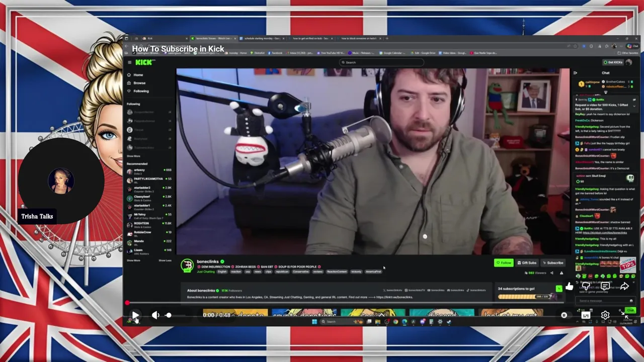Image resolution: width=644 pixels, height=362 pixels.
Task: Open recommended channel RobbieCrow
Action: (x=149, y=233)
